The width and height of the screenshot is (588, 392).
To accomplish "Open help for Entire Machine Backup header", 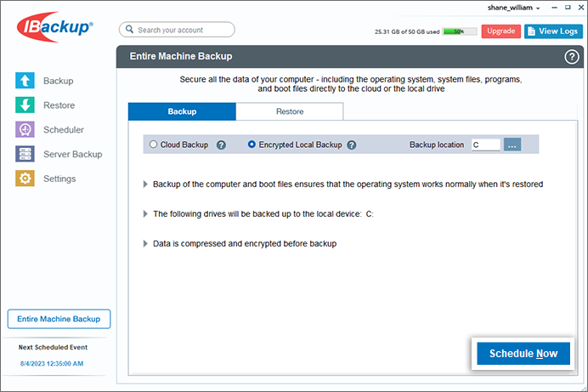I will (x=572, y=57).
